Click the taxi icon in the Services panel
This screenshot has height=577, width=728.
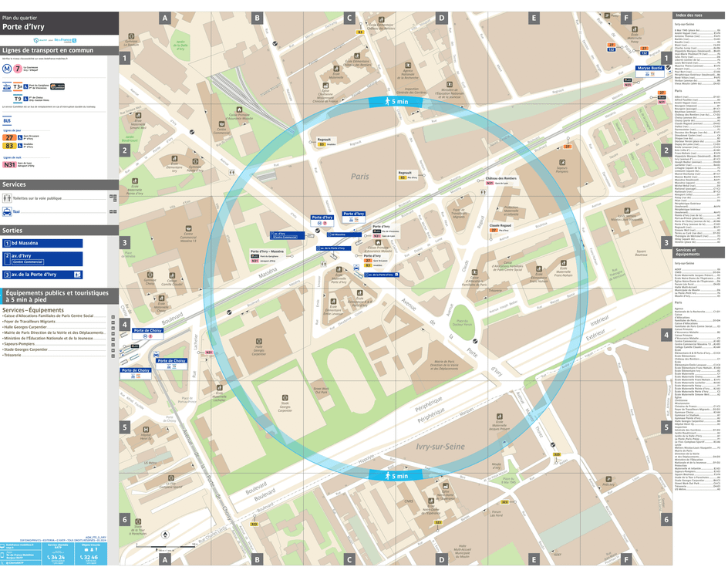pos(6,211)
